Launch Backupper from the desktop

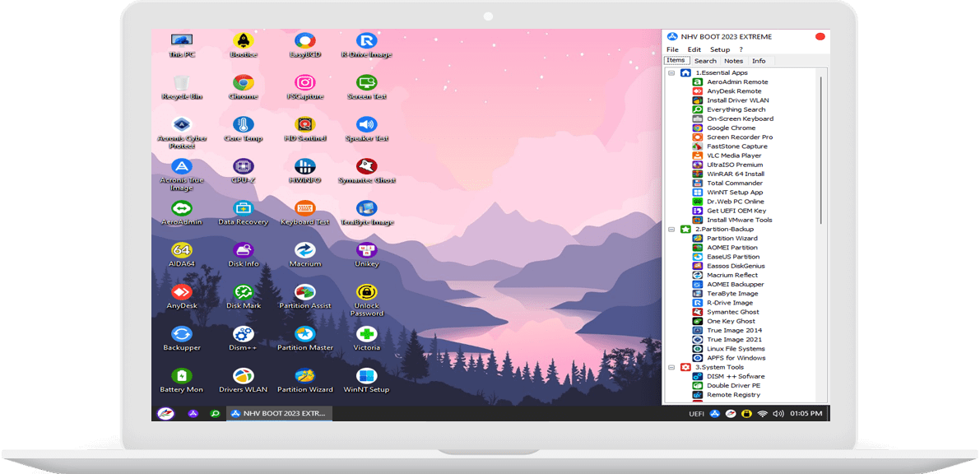coord(182,338)
